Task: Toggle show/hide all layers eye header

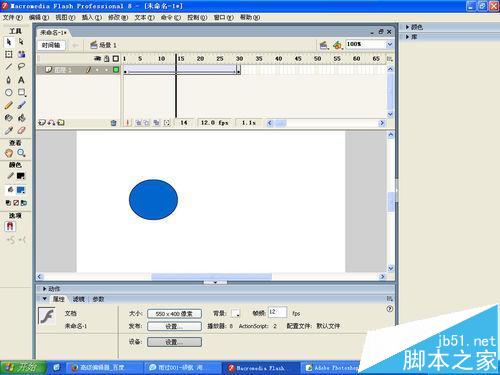Action: (x=98, y=58)
